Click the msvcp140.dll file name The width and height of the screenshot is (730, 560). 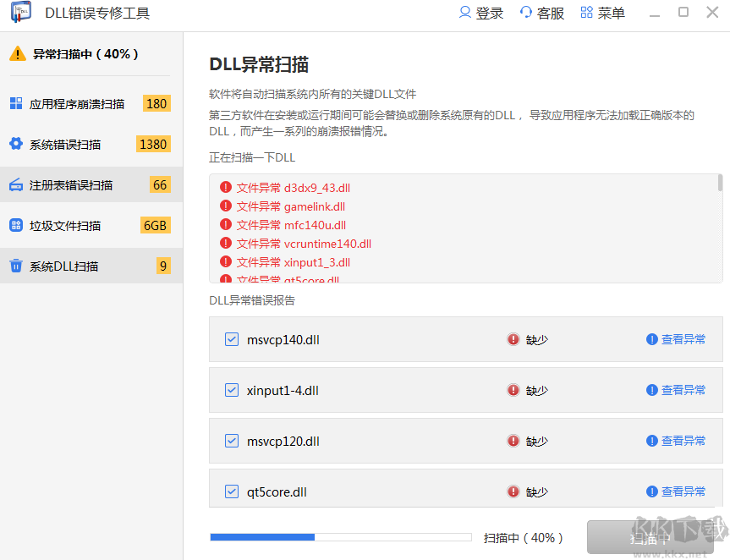tap(283, 340)
